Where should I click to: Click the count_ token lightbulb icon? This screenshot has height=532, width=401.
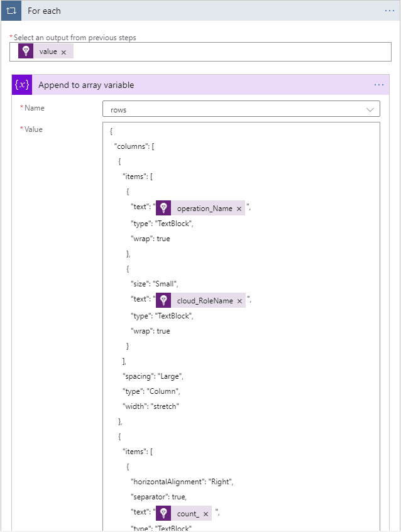point(163,514)
